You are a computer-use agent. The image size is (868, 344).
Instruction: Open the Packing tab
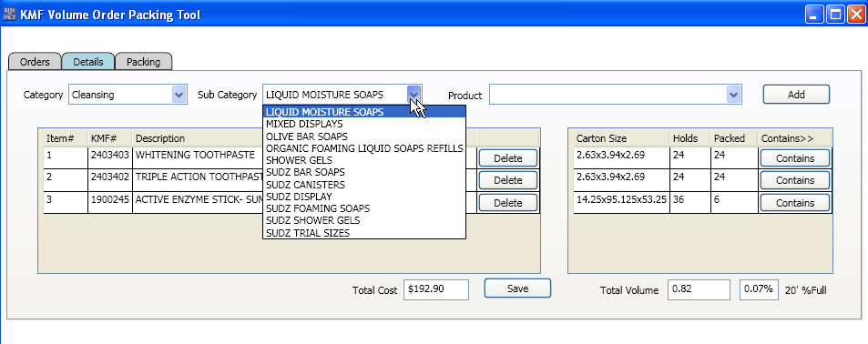point(143,61)
